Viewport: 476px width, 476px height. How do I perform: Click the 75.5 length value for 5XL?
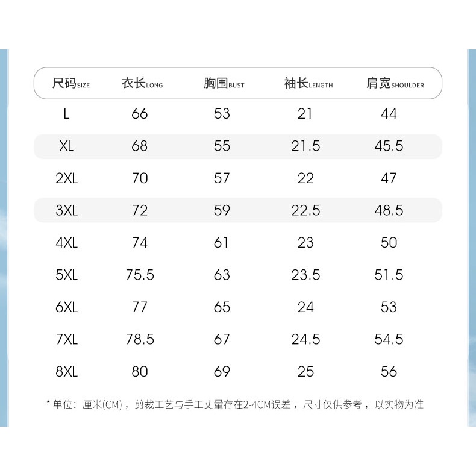tap(140, 275)
